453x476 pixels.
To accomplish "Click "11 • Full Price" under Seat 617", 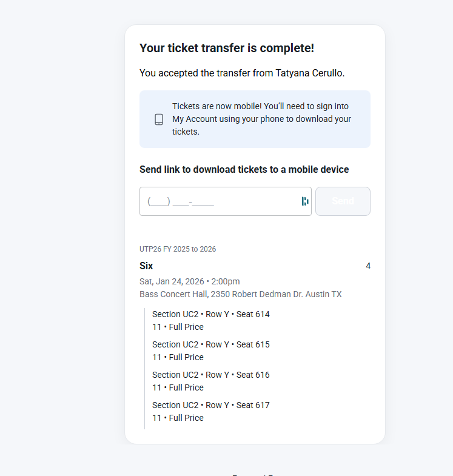I will pos(178,418).
